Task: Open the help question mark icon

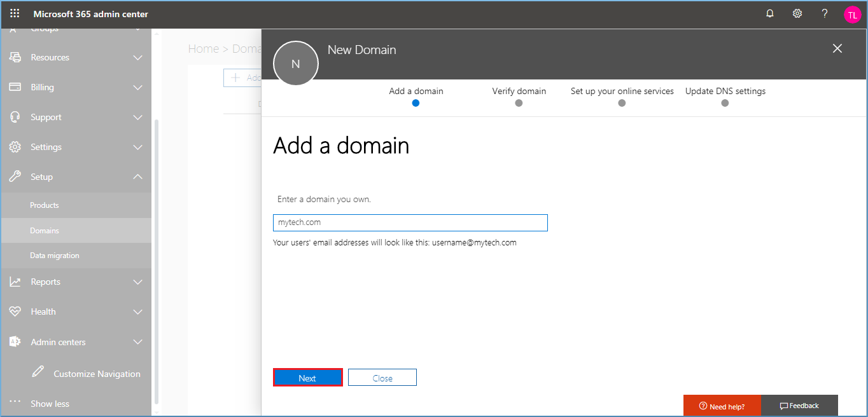Action: [825, 13]
